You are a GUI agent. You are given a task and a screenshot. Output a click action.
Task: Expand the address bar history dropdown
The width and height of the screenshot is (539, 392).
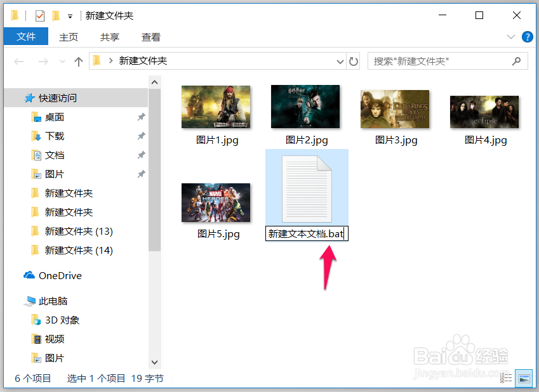click(x=340, y=62)
